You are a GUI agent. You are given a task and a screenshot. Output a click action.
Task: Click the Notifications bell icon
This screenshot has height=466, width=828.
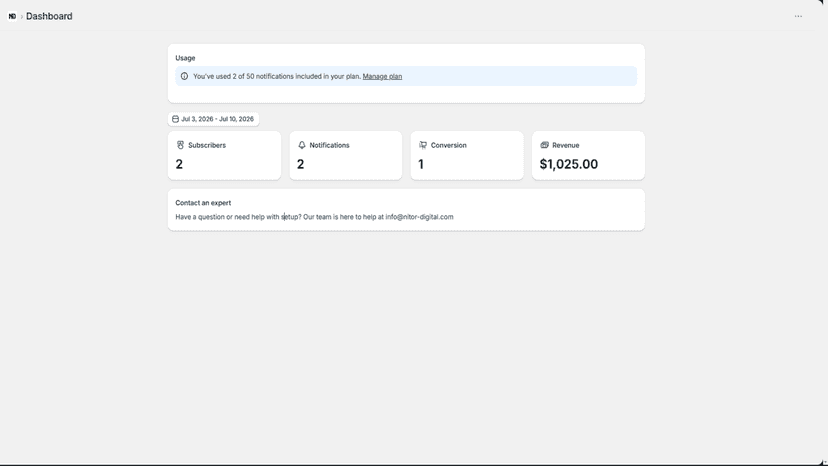pyautogui.click(x=302, y=145)
